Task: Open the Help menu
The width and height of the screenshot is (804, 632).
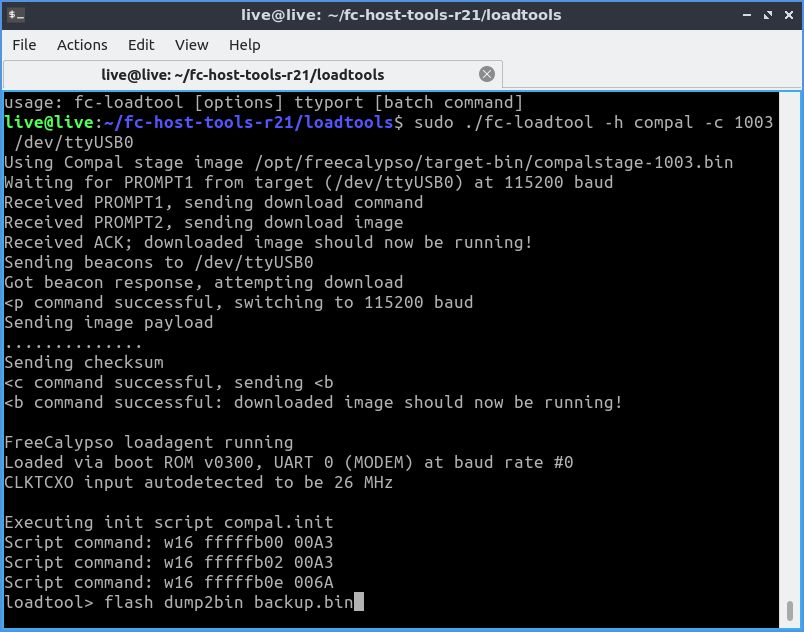Action: [x=244, y=45]
